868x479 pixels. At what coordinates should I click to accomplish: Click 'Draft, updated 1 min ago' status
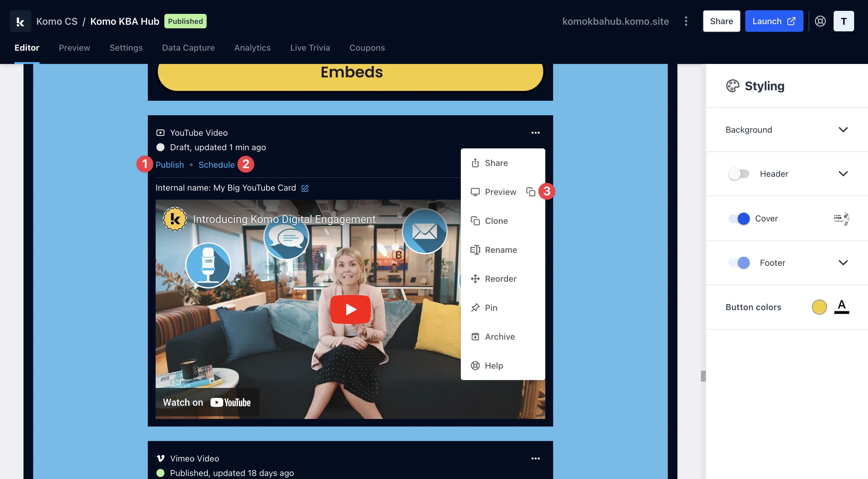pyautogui.click(x=218, y=147)
